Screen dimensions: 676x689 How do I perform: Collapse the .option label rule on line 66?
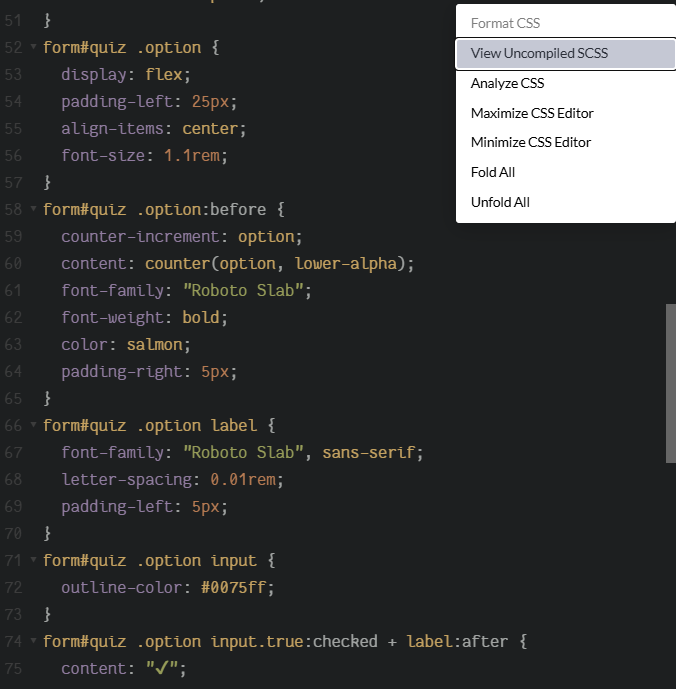coord(33,424)
